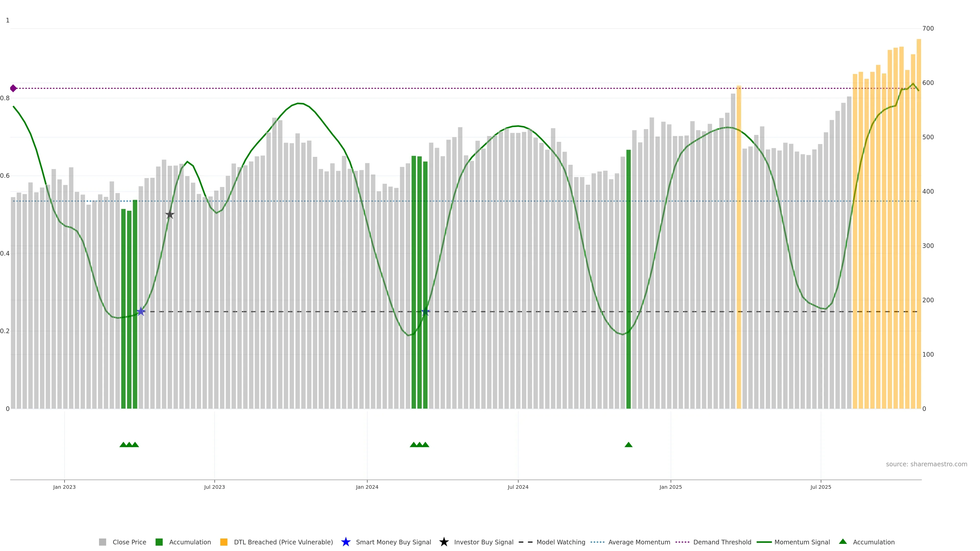Toggle Close Price series in legend
Image resolution: width=980 pixels, height=551 pixels.
[129, 542]
